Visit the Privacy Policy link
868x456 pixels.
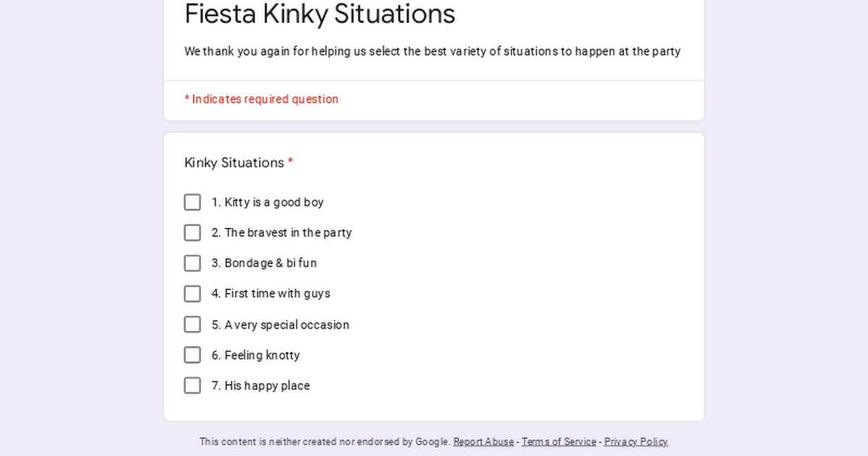point(636,442)
